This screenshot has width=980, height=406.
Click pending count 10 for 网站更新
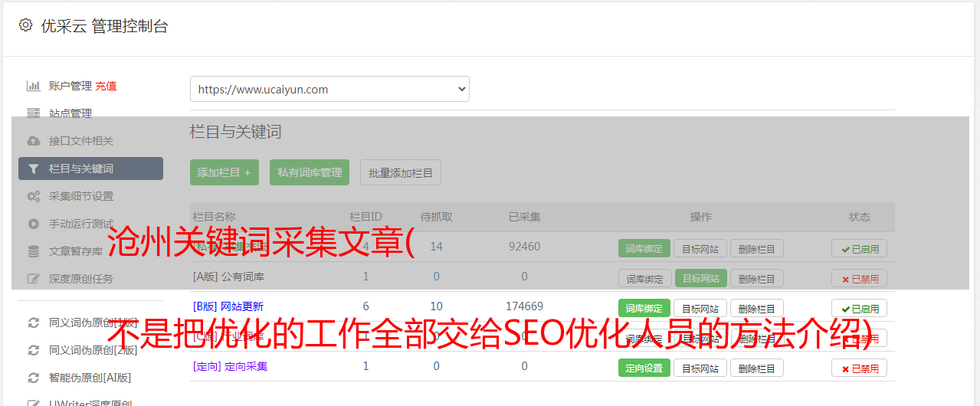tap(436, 306)
